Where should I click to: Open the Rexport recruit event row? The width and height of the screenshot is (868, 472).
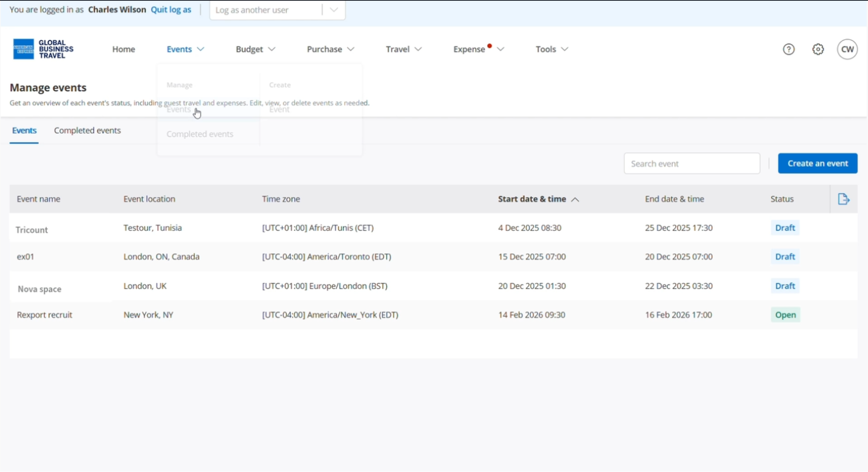[x=45, y=315]
